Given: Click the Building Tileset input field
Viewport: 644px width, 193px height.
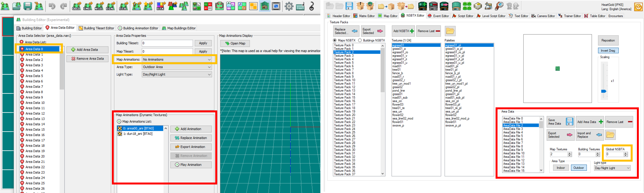Looking at the screenshot, I should tap(167, 43).
